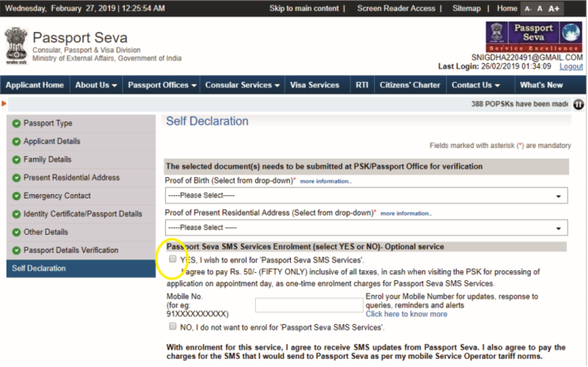Pause the scrolling news ticker
This screenshot has width=588, height=367.
[x=578, y=104]
